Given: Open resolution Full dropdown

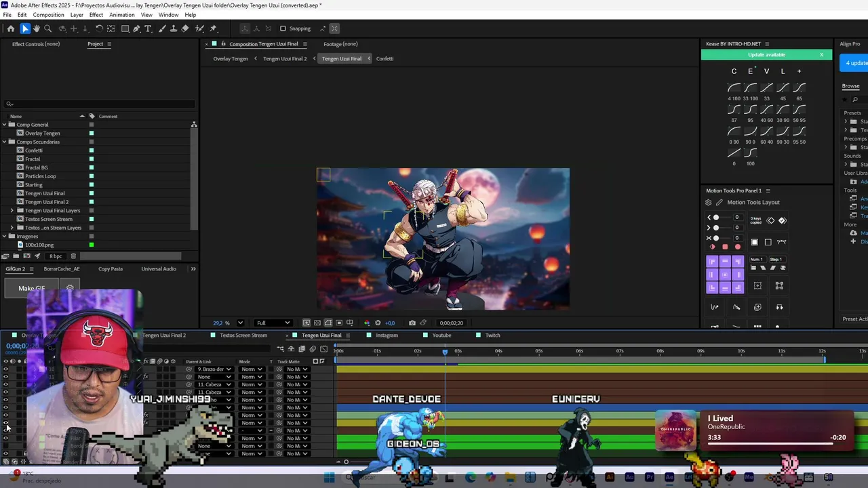Looking at the screenshot, I should [x=273, y=323].
